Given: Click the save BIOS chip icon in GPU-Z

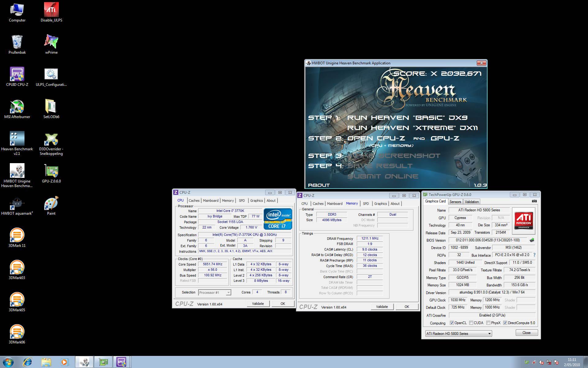Looking at the screenshot, I should 532,240.
